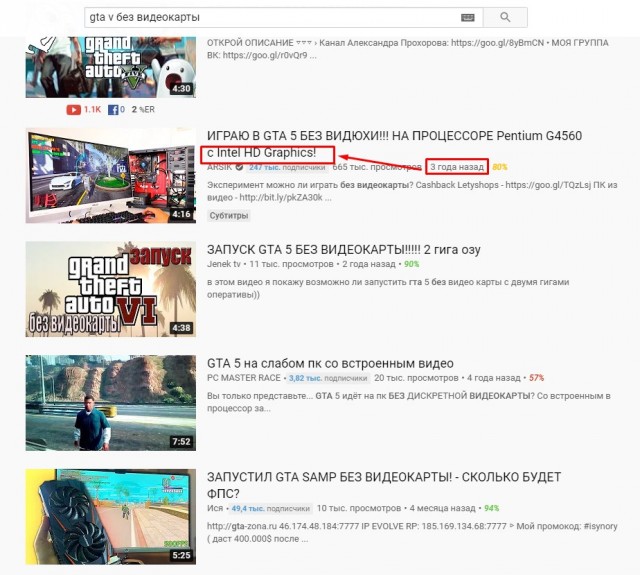The height and width of the screenshot is (575, 640).
Task: Click description with gta-zona.ru address
Action: point(412,532)
